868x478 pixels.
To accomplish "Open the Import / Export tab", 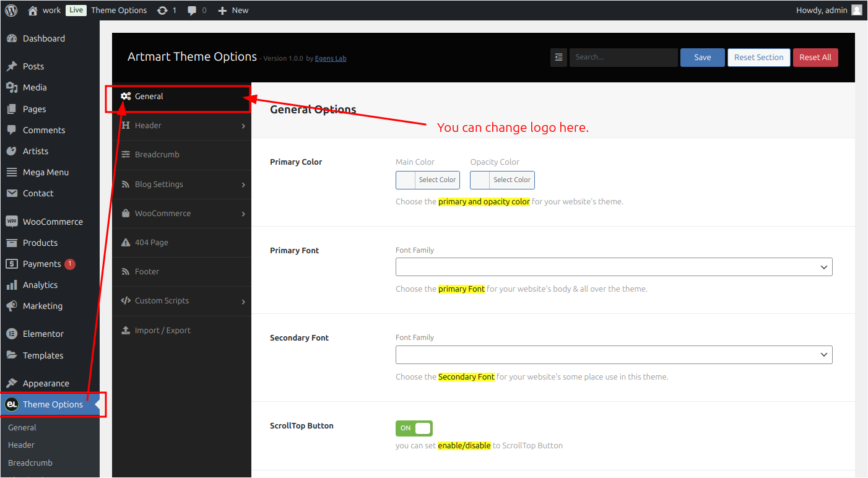I will 181,331.
